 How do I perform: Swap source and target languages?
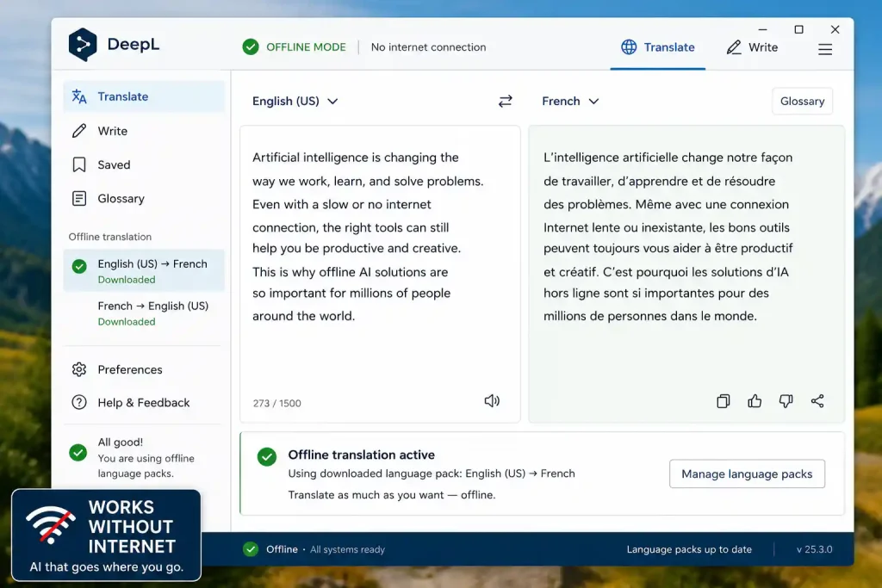tap(505, 102)
